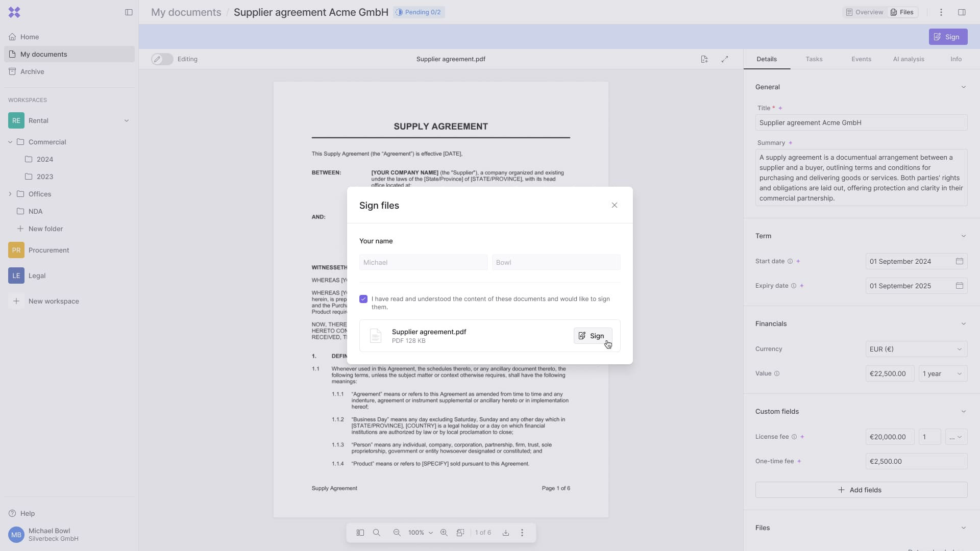This screenshot has width=980, height=551.
Task: Click the Add fields button
Action: click(861, 490)
